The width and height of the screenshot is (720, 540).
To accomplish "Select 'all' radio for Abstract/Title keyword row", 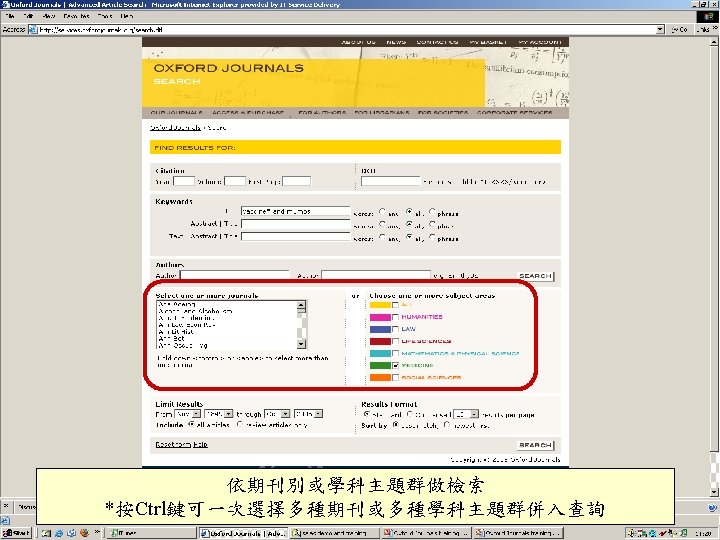I will click(409, 224).
